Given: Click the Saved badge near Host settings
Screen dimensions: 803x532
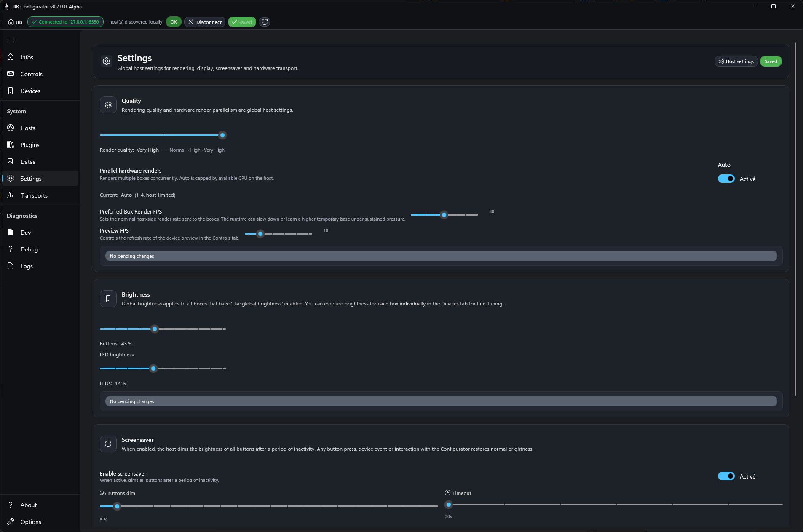Looking at the screenshot, I should pyautogui.click(x=771, y=61).
